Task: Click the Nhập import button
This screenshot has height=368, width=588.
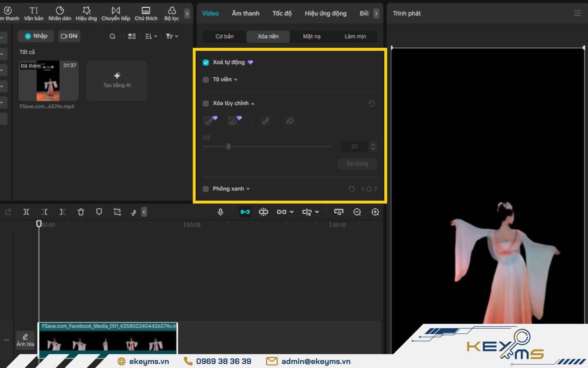Action: (x=36, y=36)
